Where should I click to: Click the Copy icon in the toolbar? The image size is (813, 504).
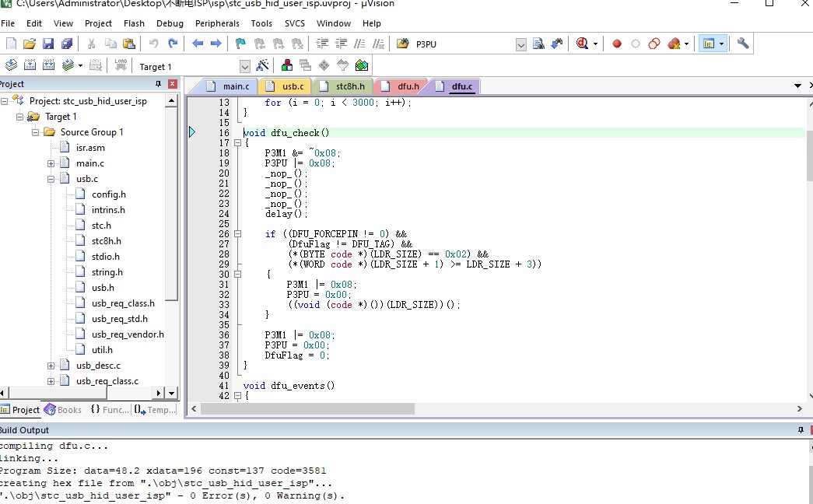[110, 44]
